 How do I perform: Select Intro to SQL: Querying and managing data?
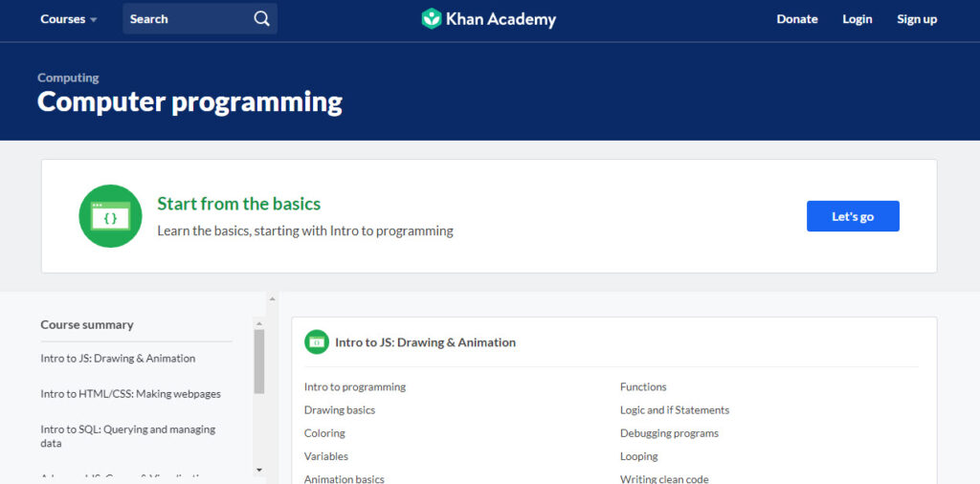pos(128,436)
